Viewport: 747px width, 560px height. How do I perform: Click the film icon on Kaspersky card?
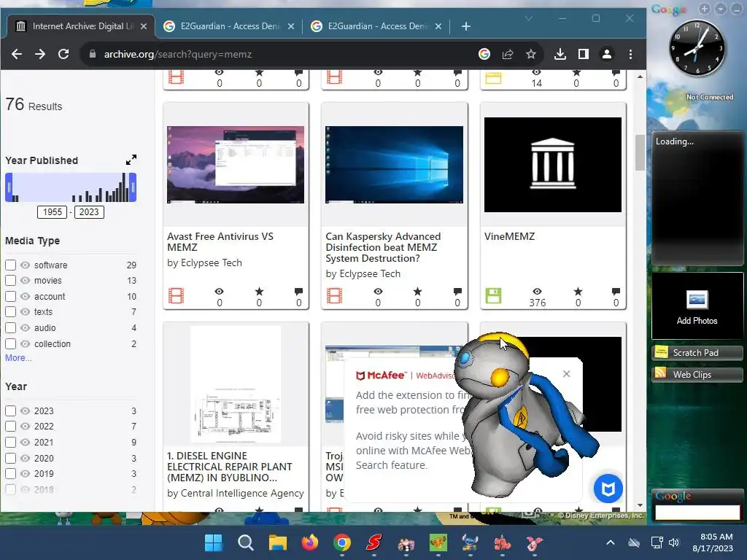[x=334, y=296]
